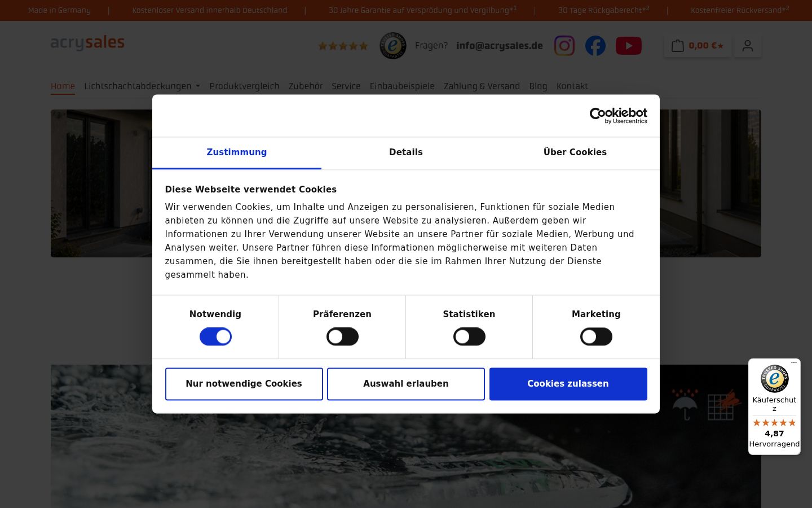Click the Fragen? label in header
This screenshot has height=508, width=812.
click(x=431, y=46)
